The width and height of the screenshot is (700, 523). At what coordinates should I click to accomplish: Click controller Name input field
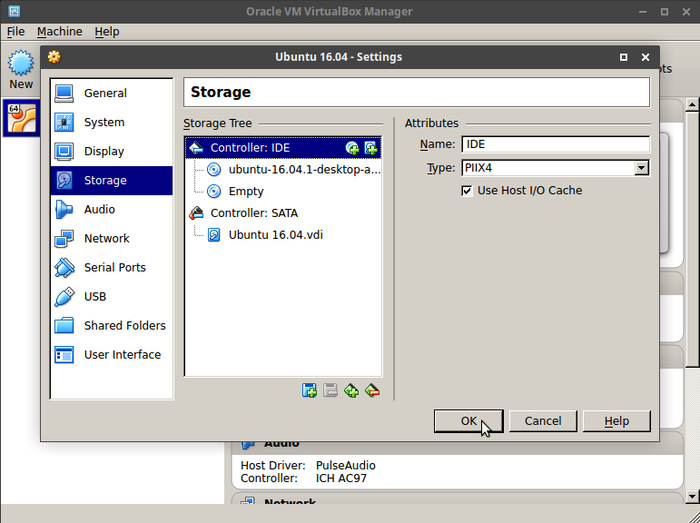click(555, 144)
